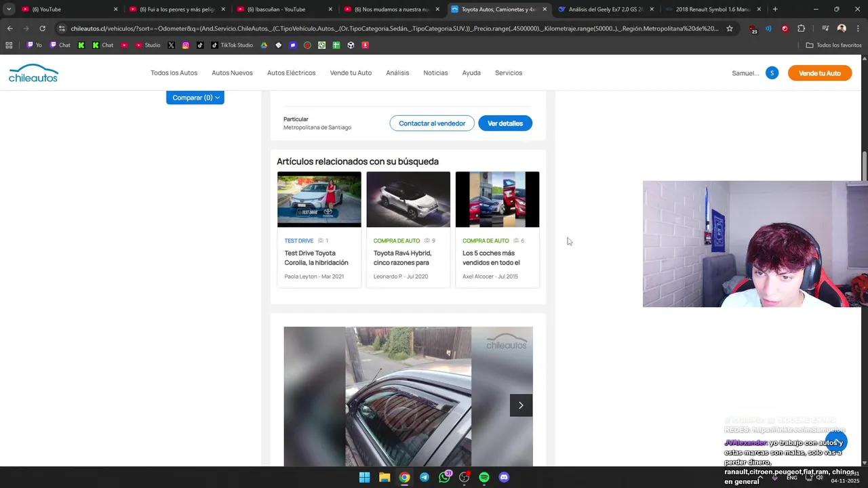Open the TikTok Studio bookmark
Image resolution: width=868 pixels, height=488 pixels.
coord(231,45)
